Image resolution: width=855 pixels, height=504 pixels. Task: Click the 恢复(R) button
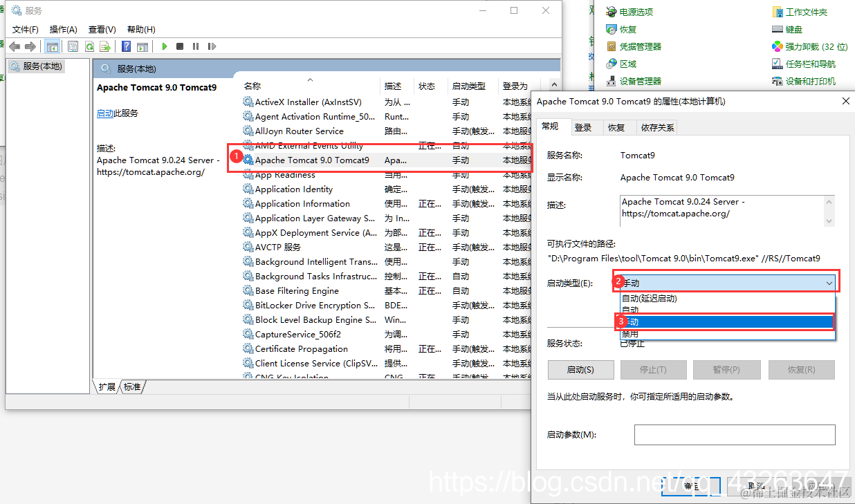(x=801, y=369)
